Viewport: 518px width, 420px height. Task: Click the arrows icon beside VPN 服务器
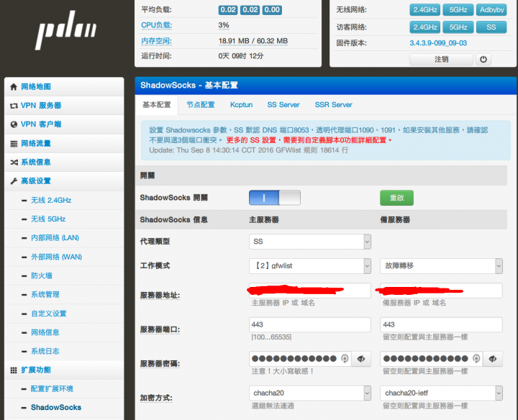pos(14,106)
